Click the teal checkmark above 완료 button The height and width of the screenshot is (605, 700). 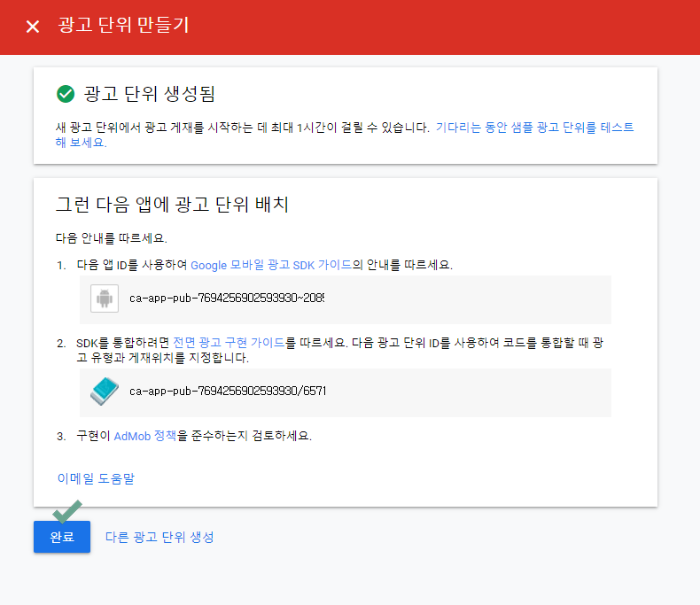66,511
